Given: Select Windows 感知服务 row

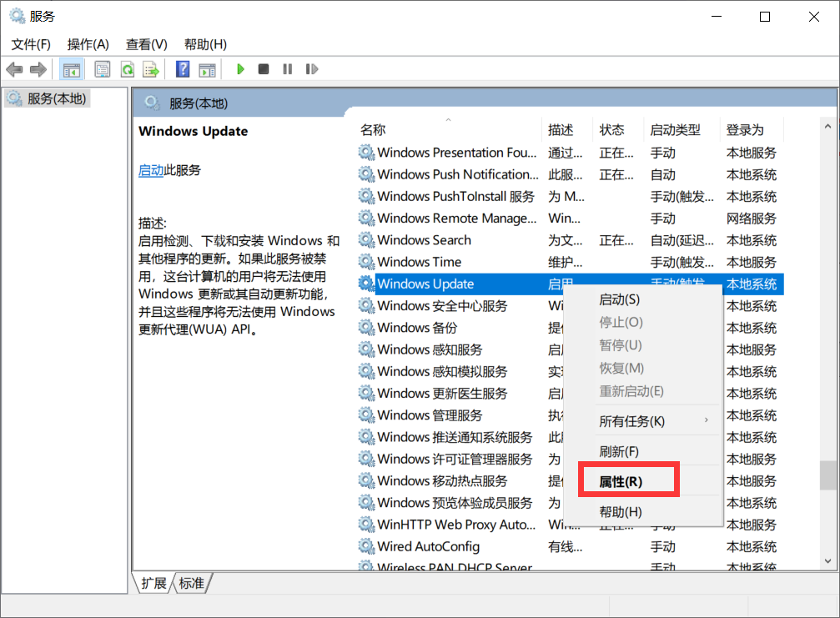Looking at the screenshot, I should [571, 349].
